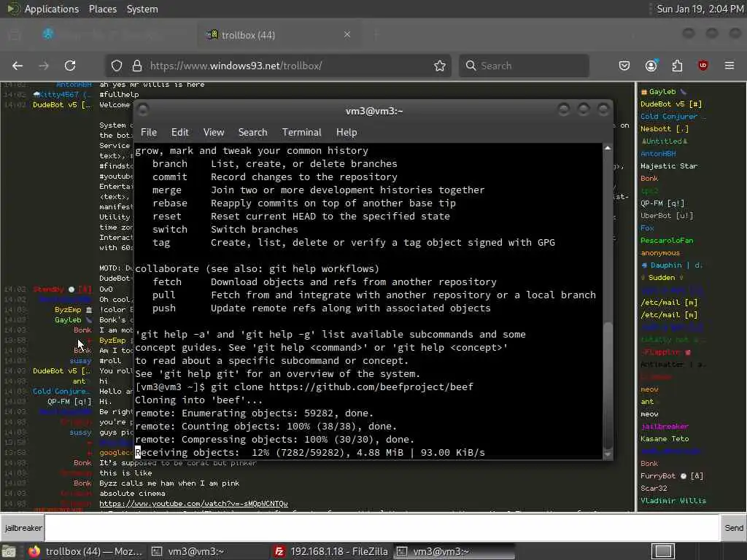Open the extensions puzzle icon
This screenshot has width=747, height=560.
[x=677, y=66]
